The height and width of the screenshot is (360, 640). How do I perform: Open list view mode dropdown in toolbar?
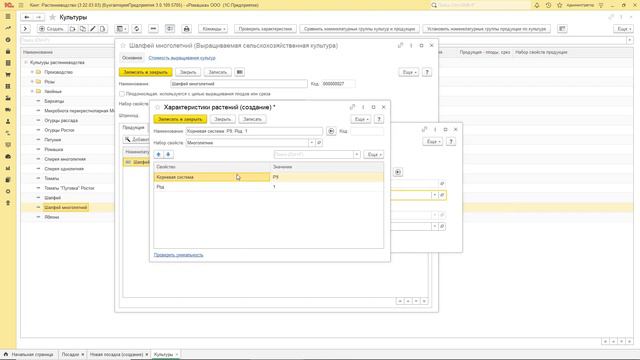(121, 29)
